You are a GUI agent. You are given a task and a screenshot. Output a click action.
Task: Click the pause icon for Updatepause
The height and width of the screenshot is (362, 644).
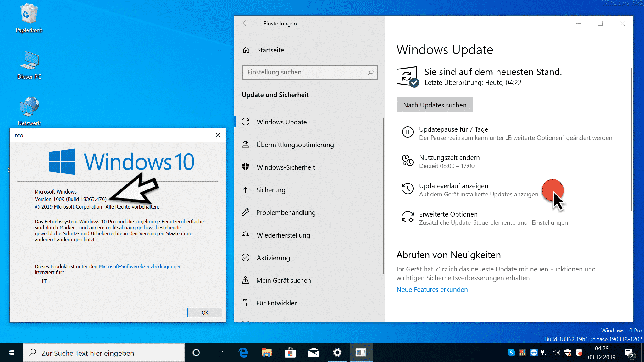click(x=408, y=132)
